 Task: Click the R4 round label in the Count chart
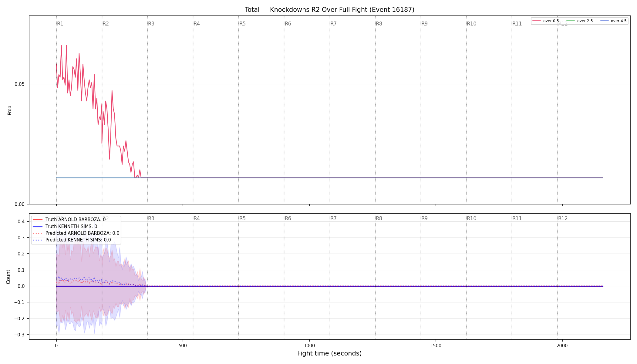(197, 218)
